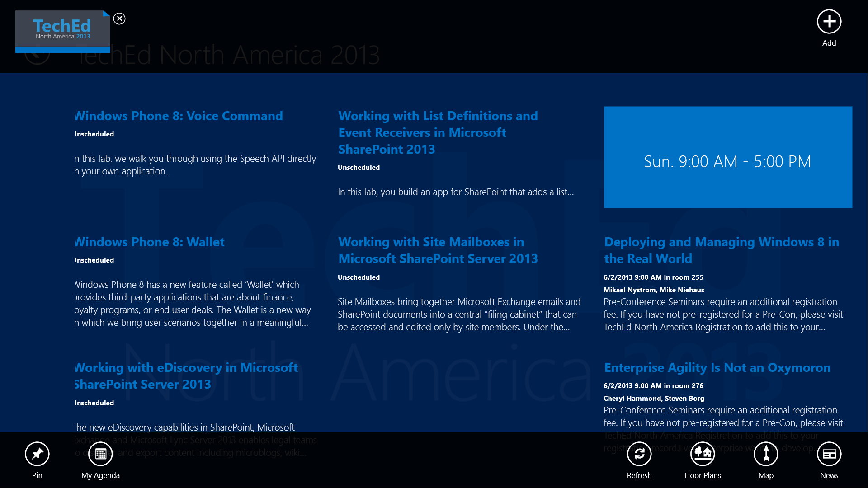Screen dimensions: 868x488
Task: Open My Agenda calendar icon
Action: [100, 454]
